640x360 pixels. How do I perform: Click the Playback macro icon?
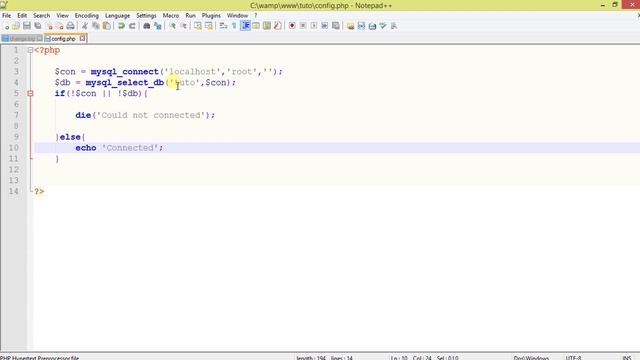click(314, 26)
